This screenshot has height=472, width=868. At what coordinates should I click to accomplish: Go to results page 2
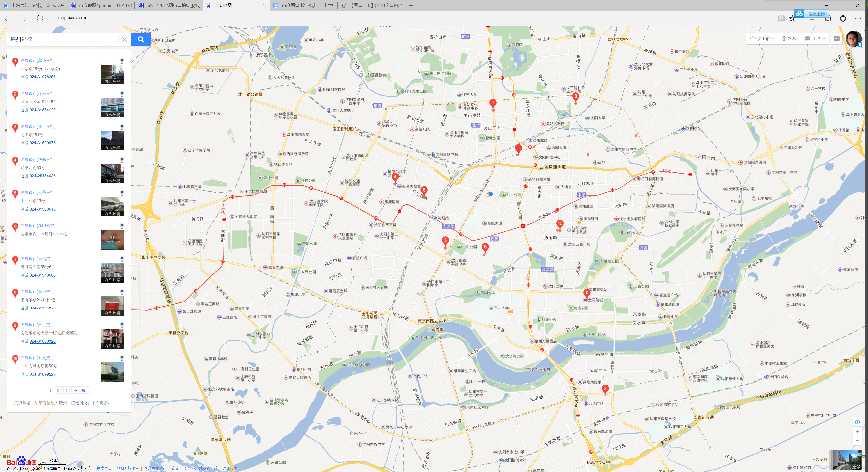[58, 390]
